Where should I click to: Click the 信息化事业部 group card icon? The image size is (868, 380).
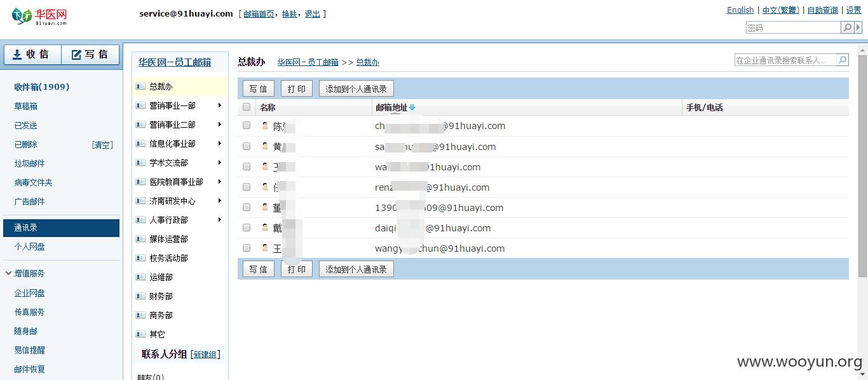(140, 144)
